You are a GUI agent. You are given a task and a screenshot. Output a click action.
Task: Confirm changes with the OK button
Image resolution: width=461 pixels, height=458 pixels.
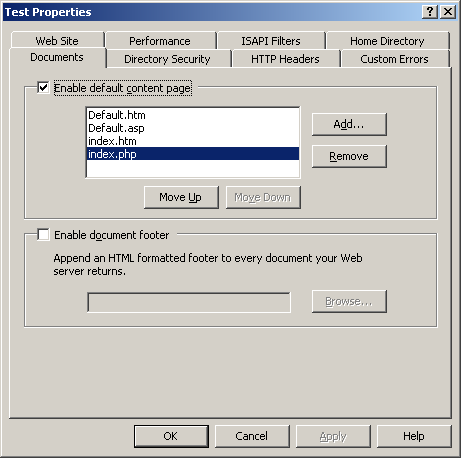tap(171, 436)
